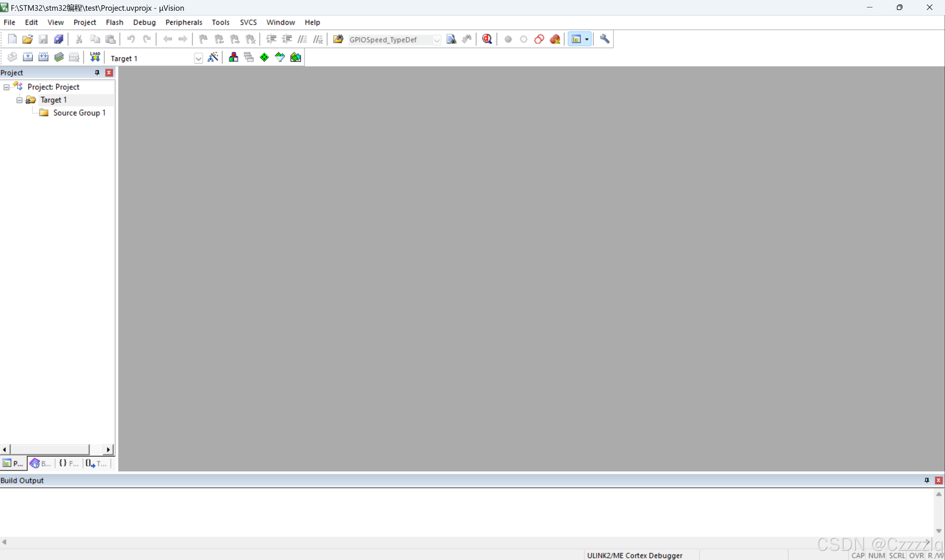Screen dimensions: 945x560
Task: Click the Build target toolbar icon
Action: 27,57
